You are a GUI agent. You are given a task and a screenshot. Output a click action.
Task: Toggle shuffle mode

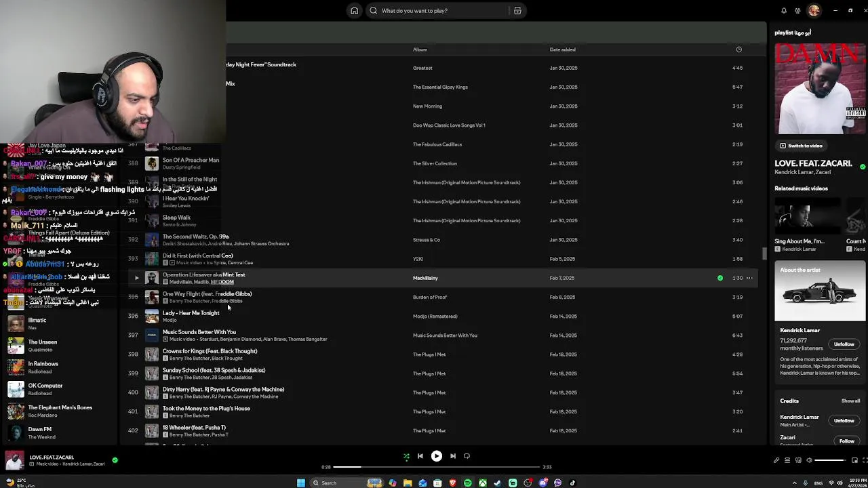[406, 456]
